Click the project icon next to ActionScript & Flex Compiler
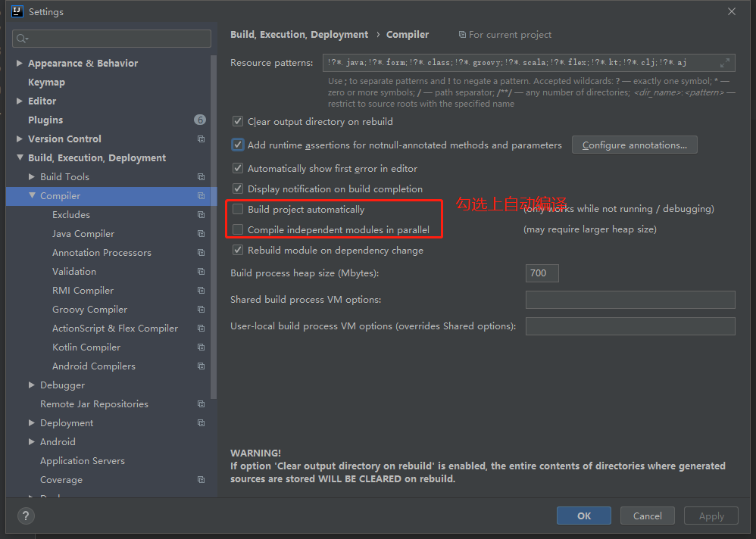 [x=201, y=329]
